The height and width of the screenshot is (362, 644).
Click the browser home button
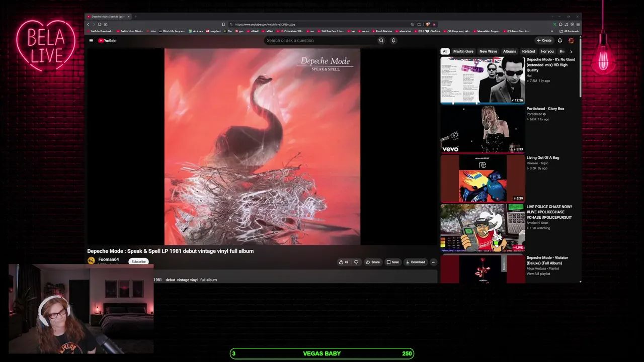106,24
